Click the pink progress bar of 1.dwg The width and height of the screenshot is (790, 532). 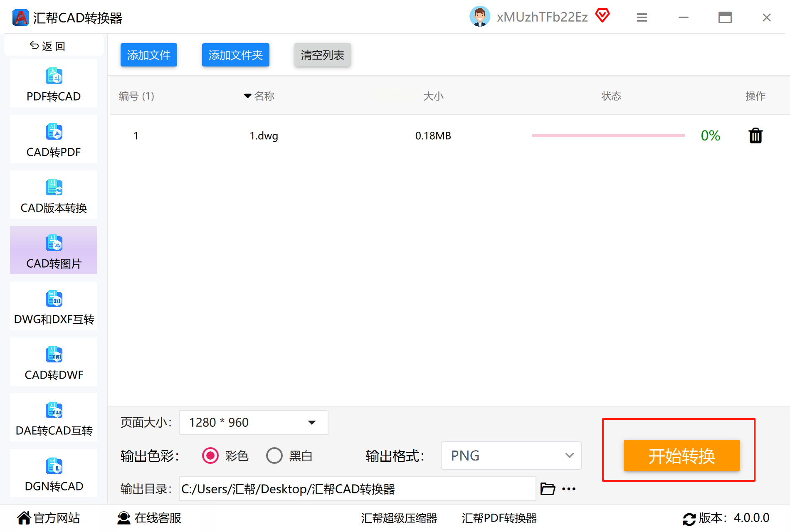click(608, 135)
